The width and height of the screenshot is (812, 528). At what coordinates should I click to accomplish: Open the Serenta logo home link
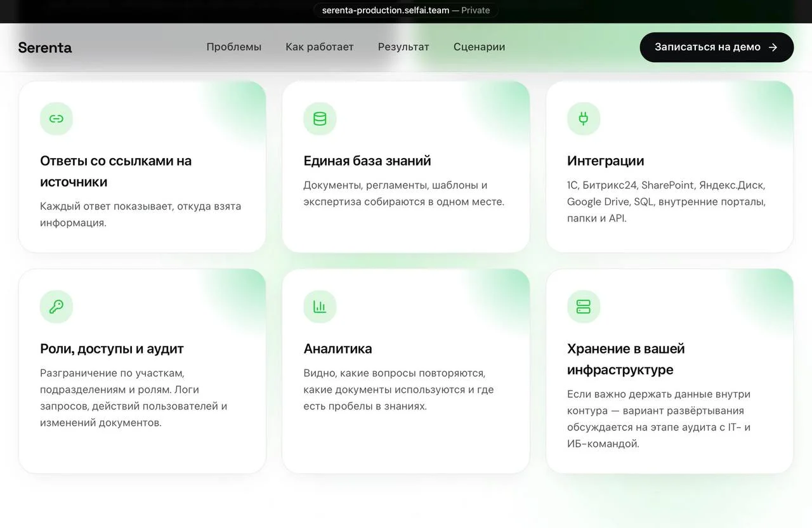coord(45,48)
